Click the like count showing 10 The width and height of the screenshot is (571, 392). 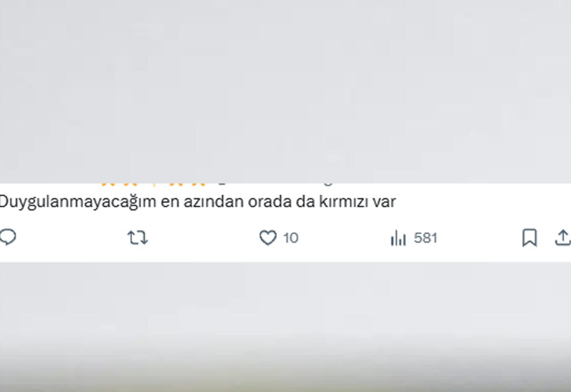click(291, 238)
